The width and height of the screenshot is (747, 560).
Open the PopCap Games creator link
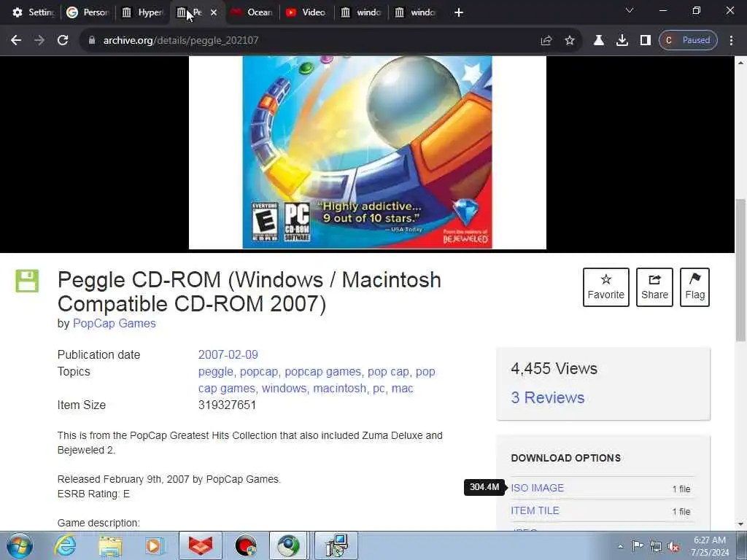tap(115, 323)
